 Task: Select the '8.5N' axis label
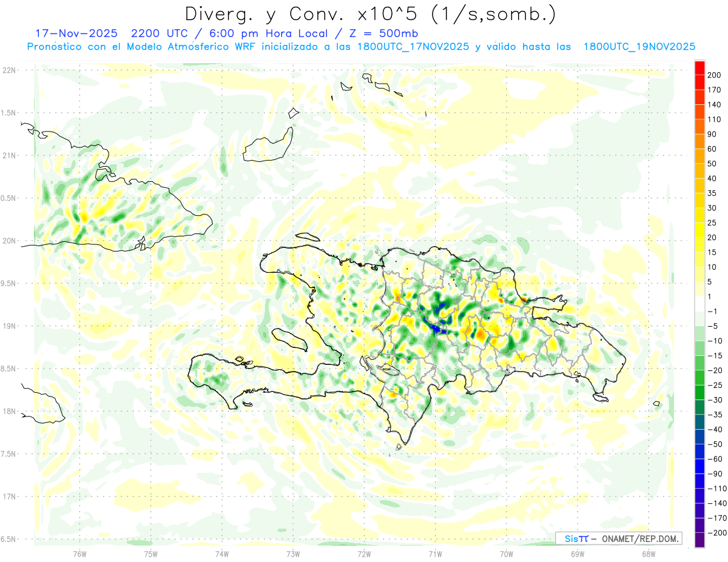click(x=8, y=369)
